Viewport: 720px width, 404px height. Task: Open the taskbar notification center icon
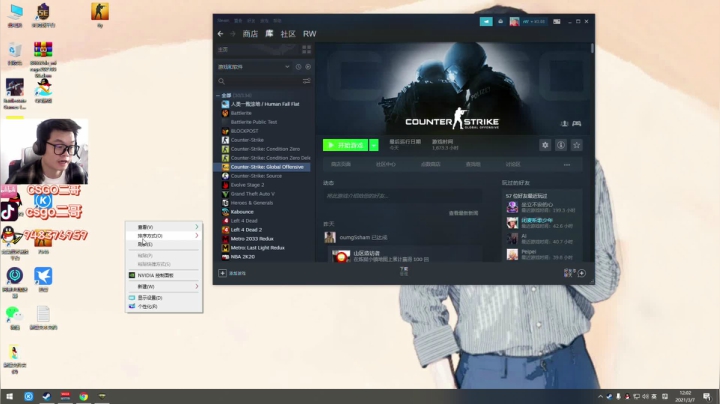tap(707, 396)
